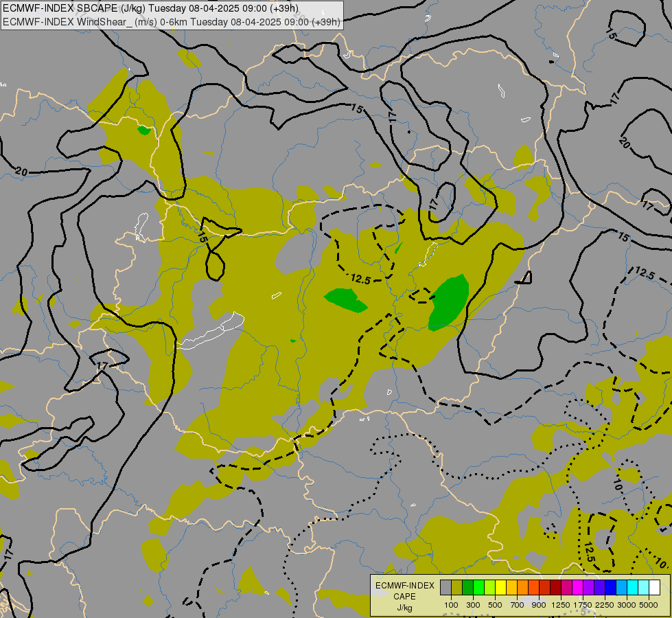Select the orange-red swatch left of 900 tick
This screenshot has height=618, width=672.
(x=533, y=587)
